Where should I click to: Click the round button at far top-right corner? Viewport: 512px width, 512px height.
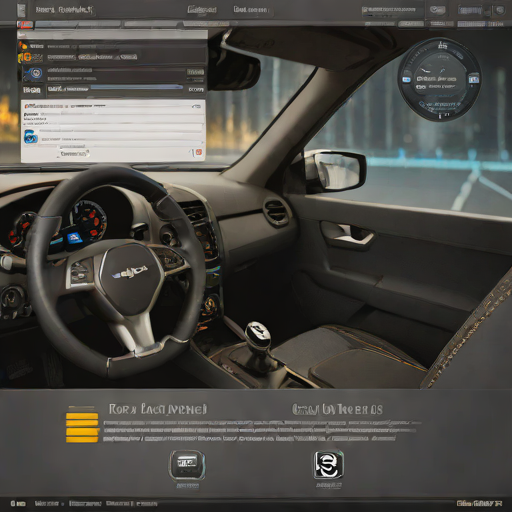[499, 10]
